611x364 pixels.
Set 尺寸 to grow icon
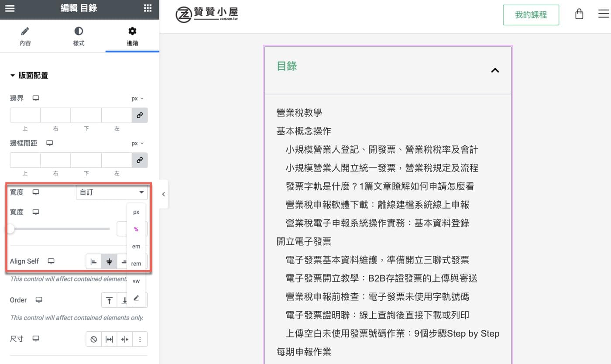pyautogui.click(x=109, y=339)
